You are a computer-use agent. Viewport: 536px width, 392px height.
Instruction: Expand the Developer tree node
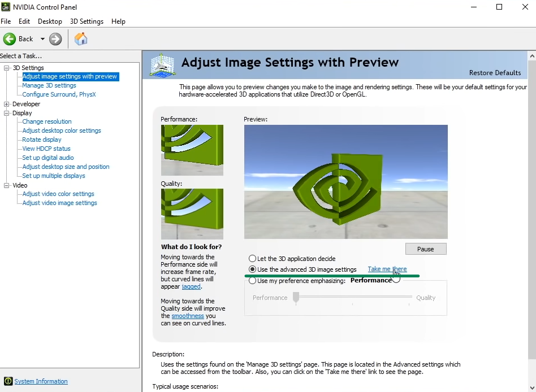click(6, 104)
